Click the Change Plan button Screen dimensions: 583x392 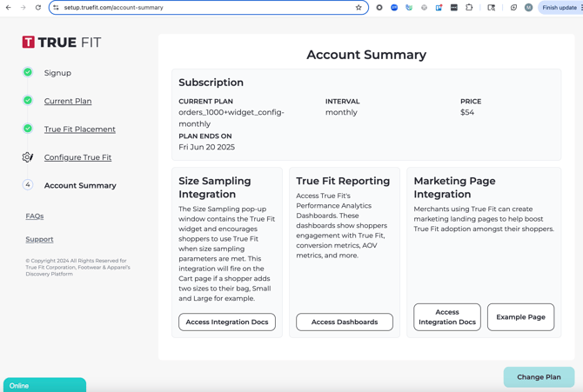(539, 377)
